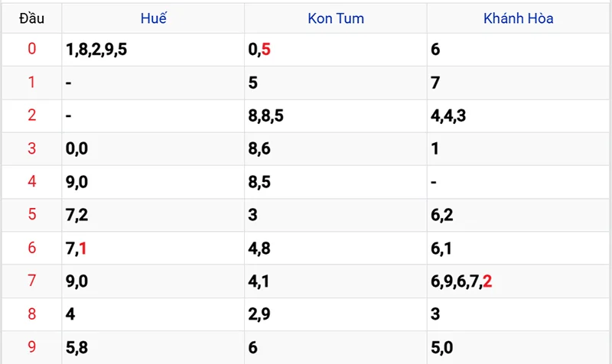Select the Khánh Hòa column header
This screenshot has width=612, height=364.
point(519,18)
